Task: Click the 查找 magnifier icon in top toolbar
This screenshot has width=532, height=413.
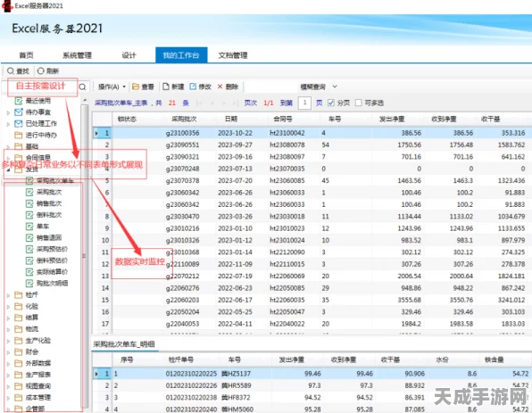Action: pyautogui.click(x=11, y=70)
